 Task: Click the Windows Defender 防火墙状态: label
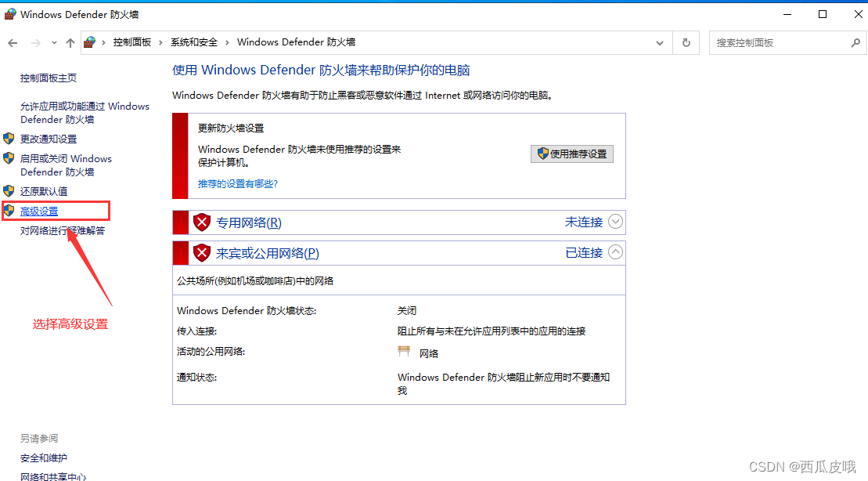247,311
